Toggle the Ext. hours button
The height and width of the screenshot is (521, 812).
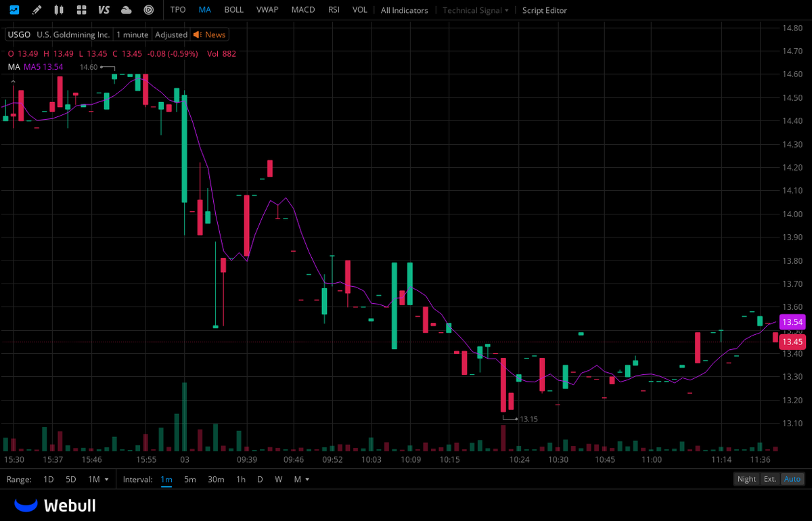point(770,479)
